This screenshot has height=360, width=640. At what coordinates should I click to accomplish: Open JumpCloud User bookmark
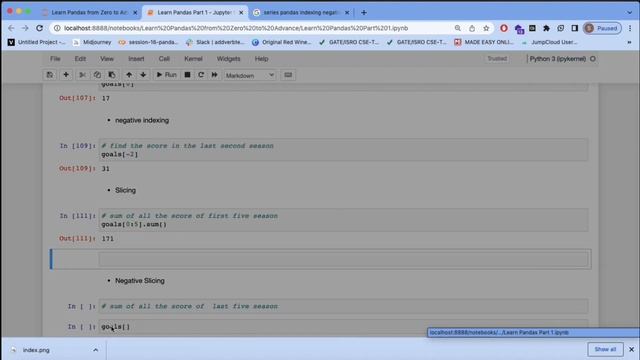pyautogui.click(x=549, y=42)
